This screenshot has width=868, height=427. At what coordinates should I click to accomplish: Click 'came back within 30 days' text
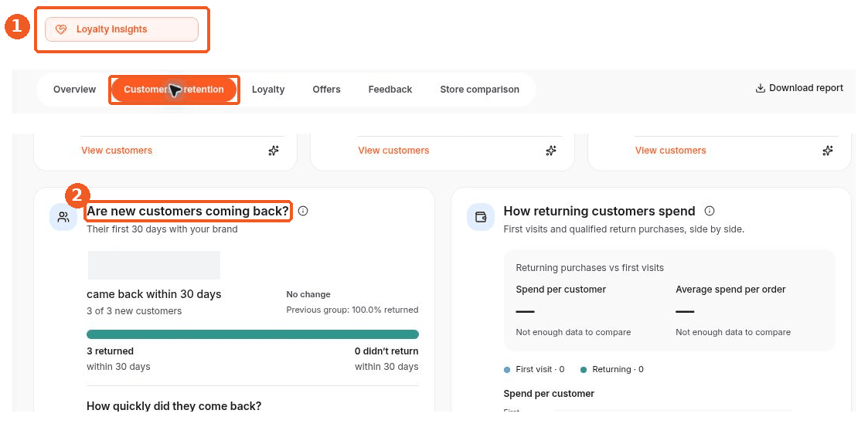[154, 294]
